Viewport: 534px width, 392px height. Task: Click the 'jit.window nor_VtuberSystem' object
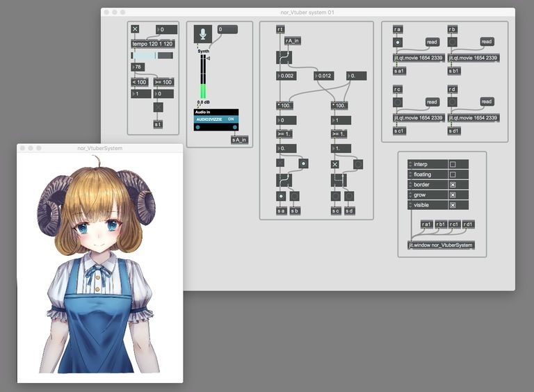tap(441, 245)
